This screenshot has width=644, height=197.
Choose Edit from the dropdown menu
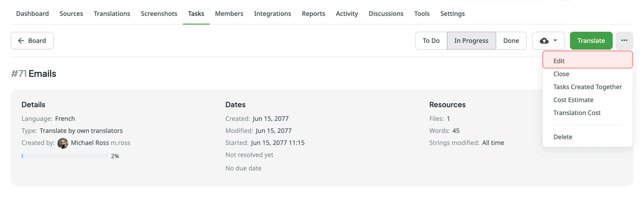(x=559, y=61)
